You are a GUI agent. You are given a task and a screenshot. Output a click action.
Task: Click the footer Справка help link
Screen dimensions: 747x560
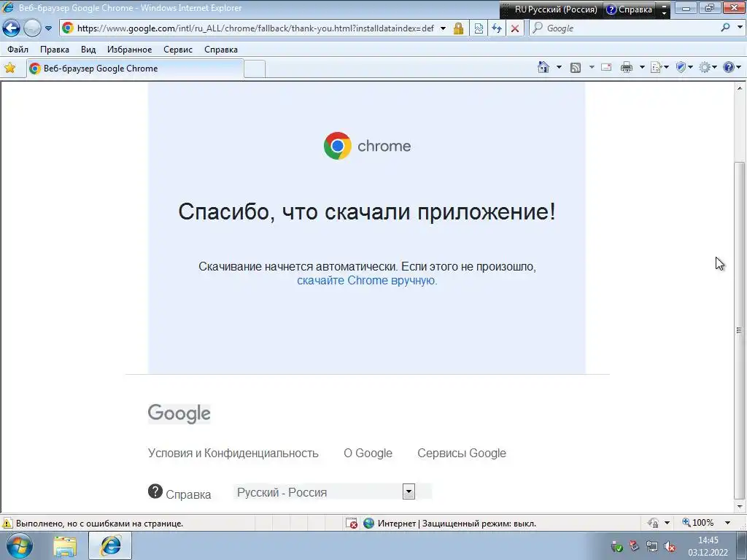click(x=179, y=493)
